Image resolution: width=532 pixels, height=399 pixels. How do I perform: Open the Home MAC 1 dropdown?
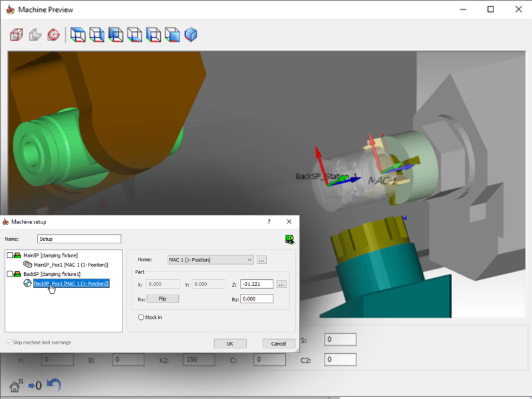pos(211,259)
